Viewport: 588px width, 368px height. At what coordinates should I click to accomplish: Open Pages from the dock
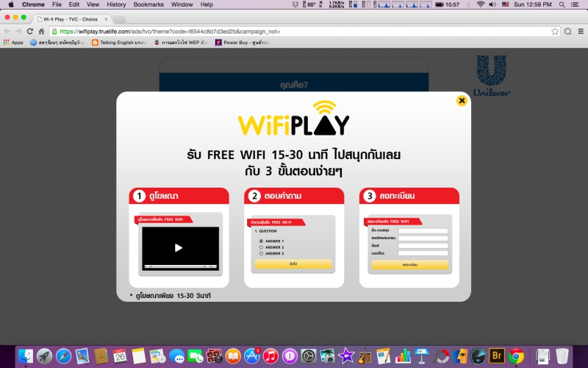[x=383, y=356]
